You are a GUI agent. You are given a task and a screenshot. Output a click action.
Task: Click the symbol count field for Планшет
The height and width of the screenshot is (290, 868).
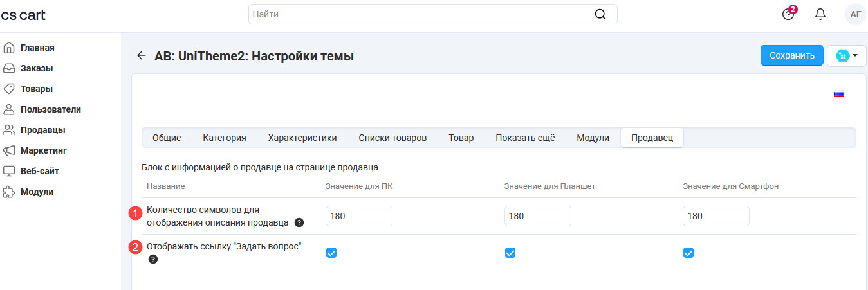538,216
